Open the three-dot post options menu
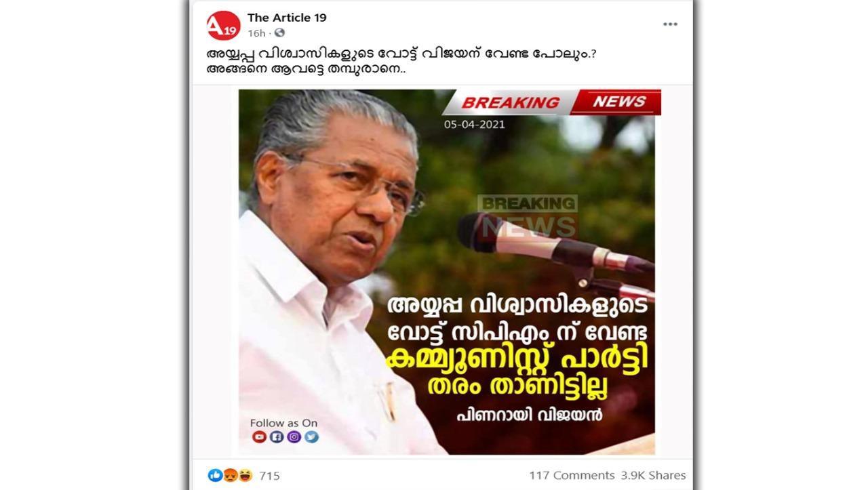Image resolution: width=868 pixels, height=490 pixels. tap(670, 24)
